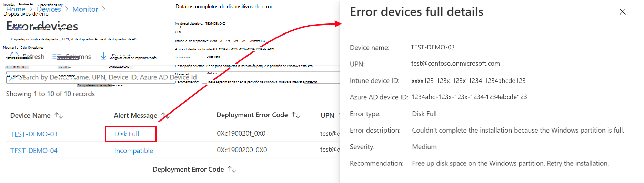This screenshot has height=183, width=644.
Task: Click the Refresh icon in toolbar
Action: (14, 56)
